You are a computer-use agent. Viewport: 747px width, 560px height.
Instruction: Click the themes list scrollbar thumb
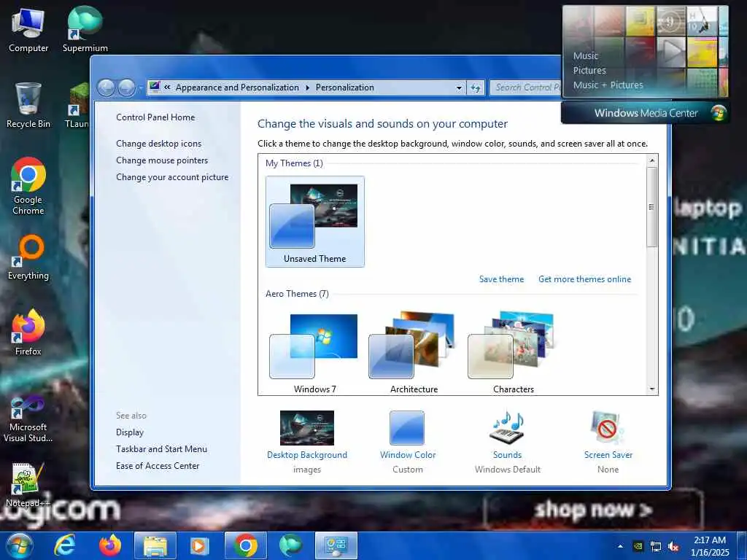651,207
